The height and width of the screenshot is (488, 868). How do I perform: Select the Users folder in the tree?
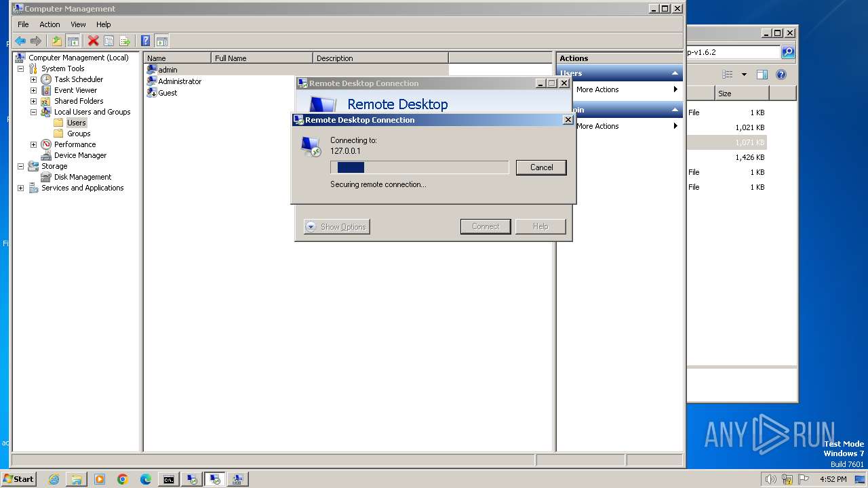click(76, 123)
